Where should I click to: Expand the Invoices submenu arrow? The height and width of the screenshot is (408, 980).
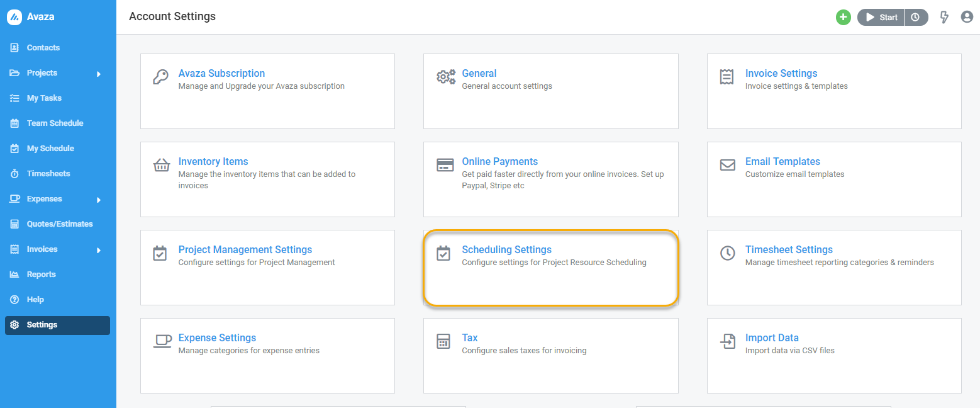pyautogui.click(x=99, y=251)
